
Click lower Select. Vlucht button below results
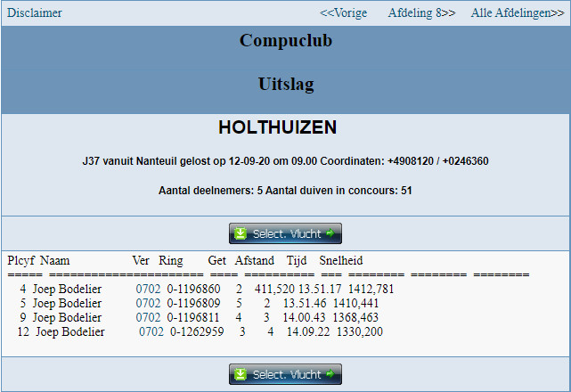[285, 374]
